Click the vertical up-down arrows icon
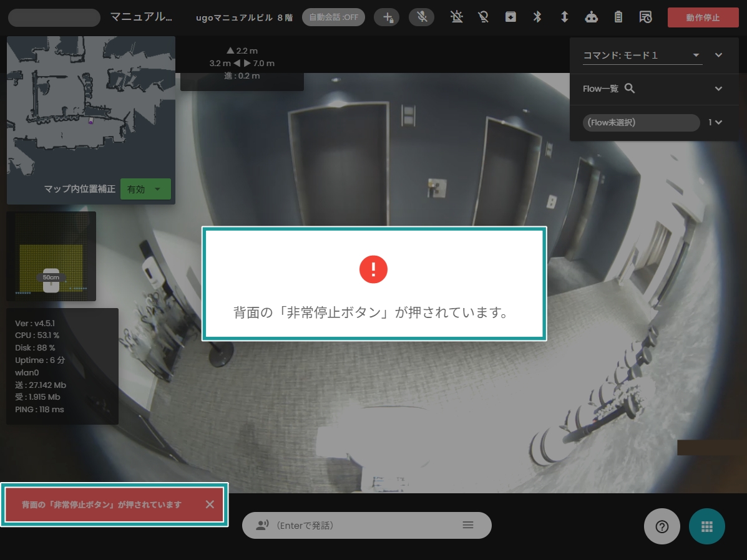Screen dimensions: 747x560 [x=565, y=17]
